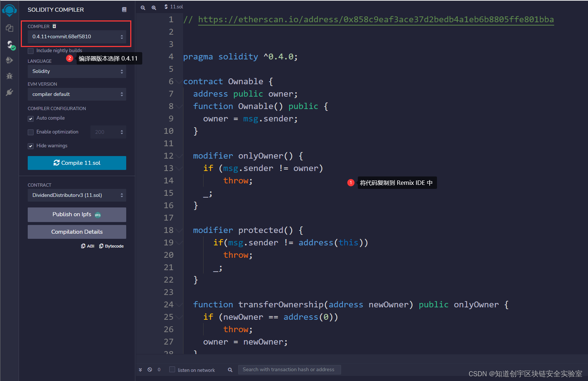Click Publish on Ipfs button
Screen dimensions: 588x381
[x=77, y=215]
